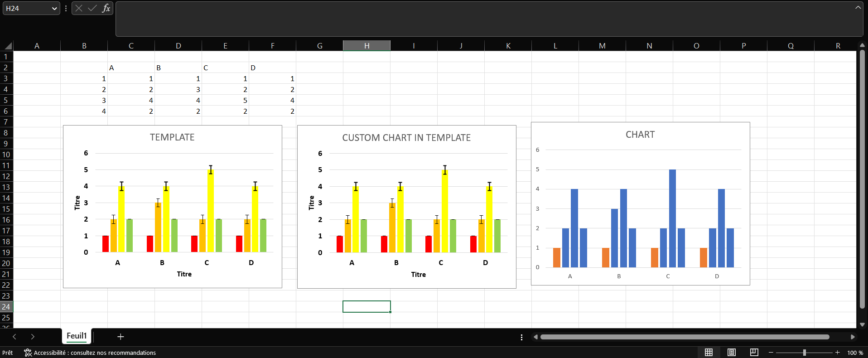Switch to Normal view icon
This screenshot has height=358, width=868.
[709, 353]
